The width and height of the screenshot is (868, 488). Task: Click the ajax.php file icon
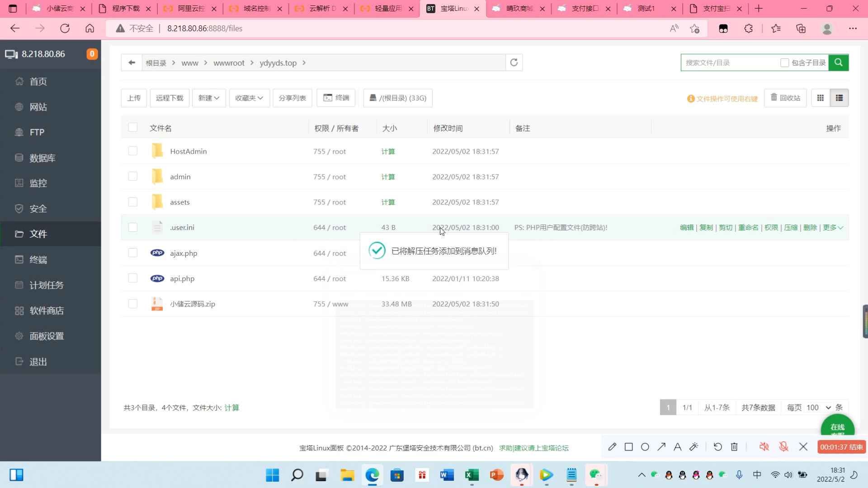[x=157, y=253]
